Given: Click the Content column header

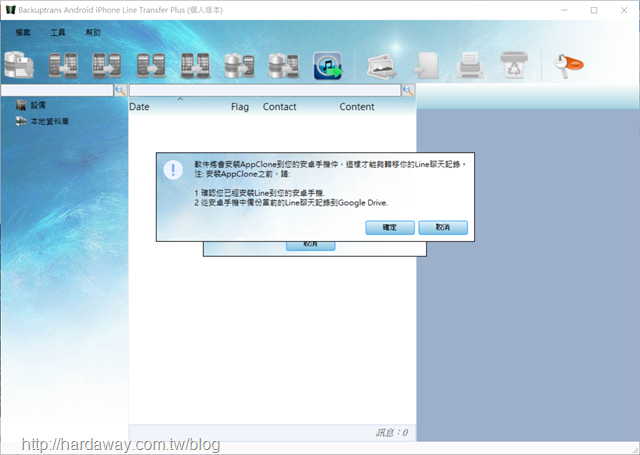Looking at the screenshot, I should [x=357, y=107].
